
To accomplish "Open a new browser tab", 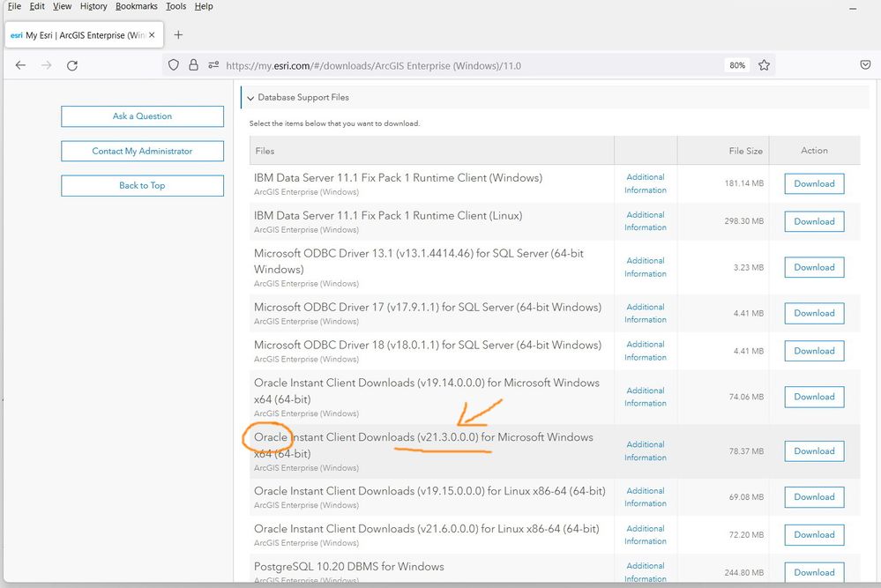I will pos(178,35).
